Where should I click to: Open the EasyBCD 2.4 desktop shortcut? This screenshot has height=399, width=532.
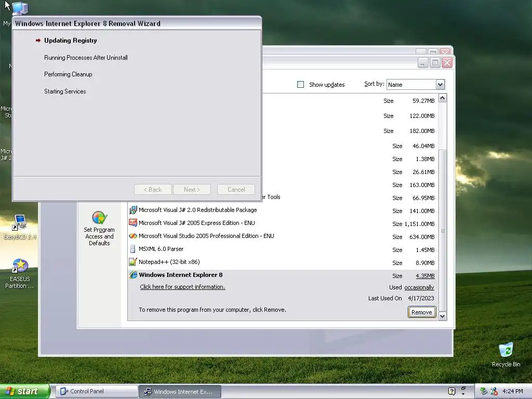(20, 227)
